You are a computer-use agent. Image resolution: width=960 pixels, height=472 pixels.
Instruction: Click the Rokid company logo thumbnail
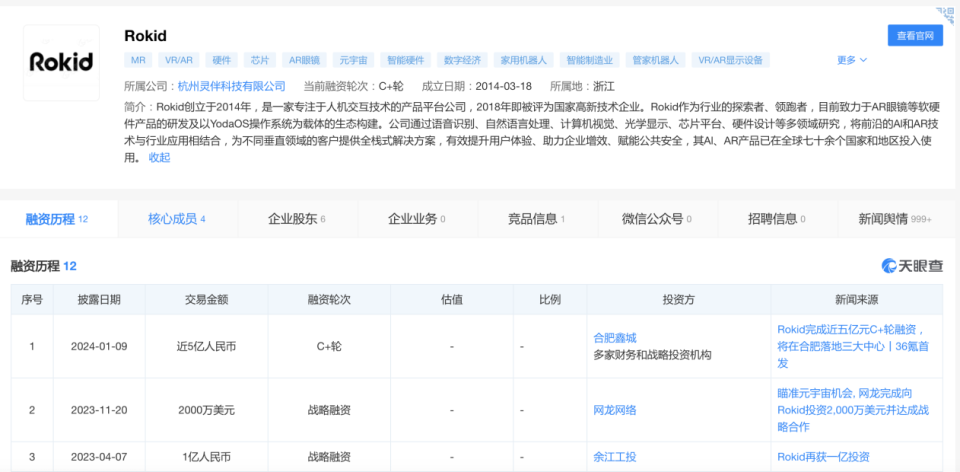coord(61,62)
